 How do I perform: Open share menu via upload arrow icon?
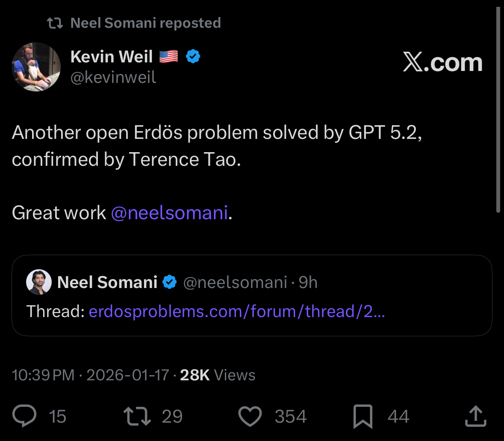(476, 416)
